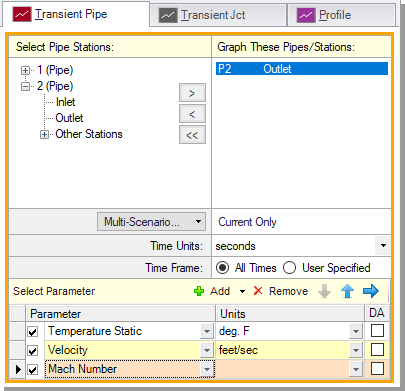Open the Velocity units feet/sec dropdown
The height and width of the screenshot is (391, 405).
pyautogui.click(x=356, y=350)
